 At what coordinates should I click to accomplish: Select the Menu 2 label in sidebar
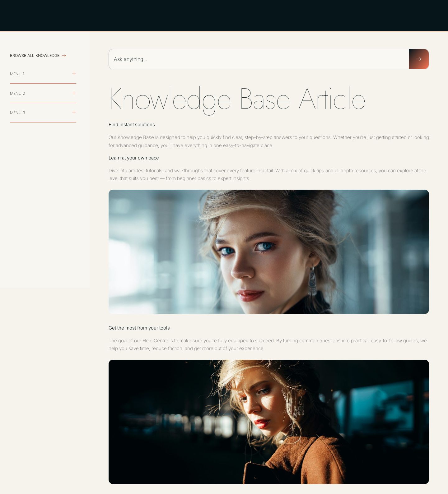17,94
